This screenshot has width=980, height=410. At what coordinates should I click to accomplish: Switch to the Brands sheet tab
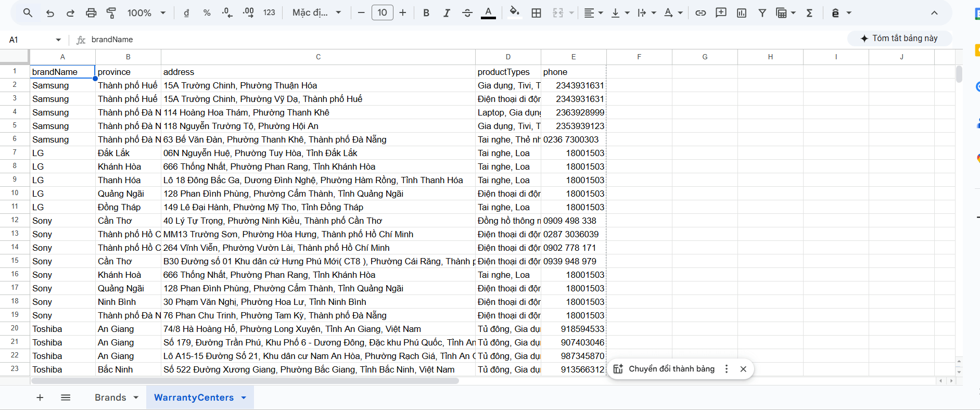[x=110, y=398]
